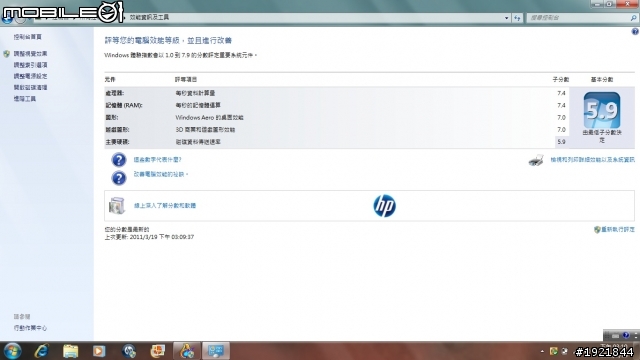Open the 這些數字代表什麼? link

158,160
